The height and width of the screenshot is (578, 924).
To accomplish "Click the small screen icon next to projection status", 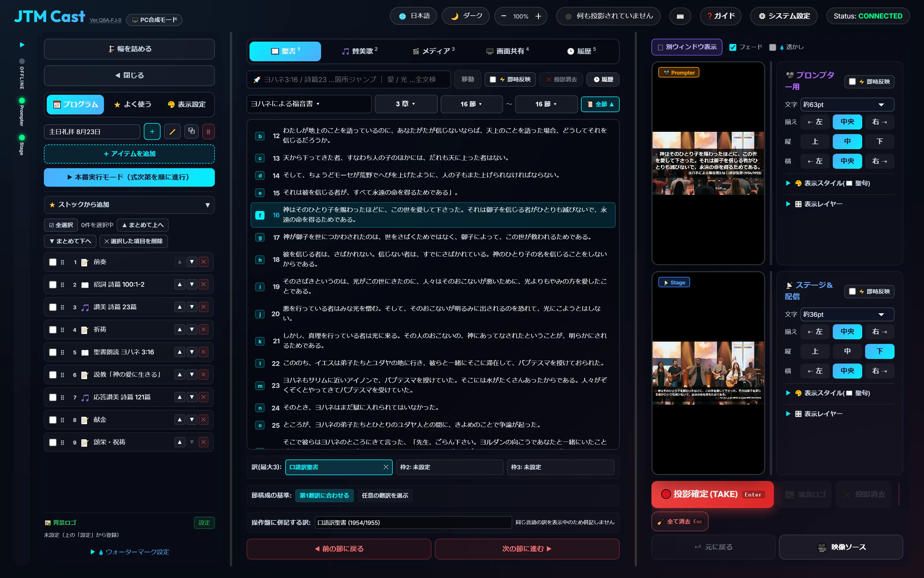I will click(x=680, y=16).
